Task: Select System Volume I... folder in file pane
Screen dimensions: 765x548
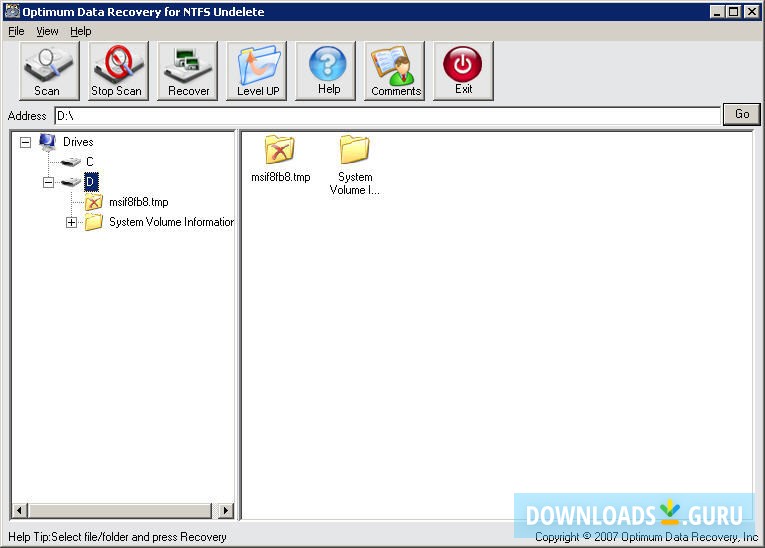Action: coord(355,165)
